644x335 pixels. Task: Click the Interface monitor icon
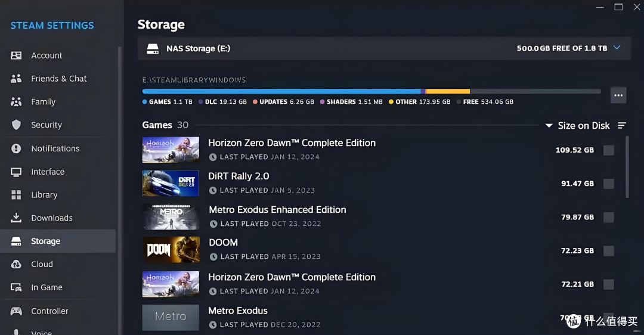(16, 172)
